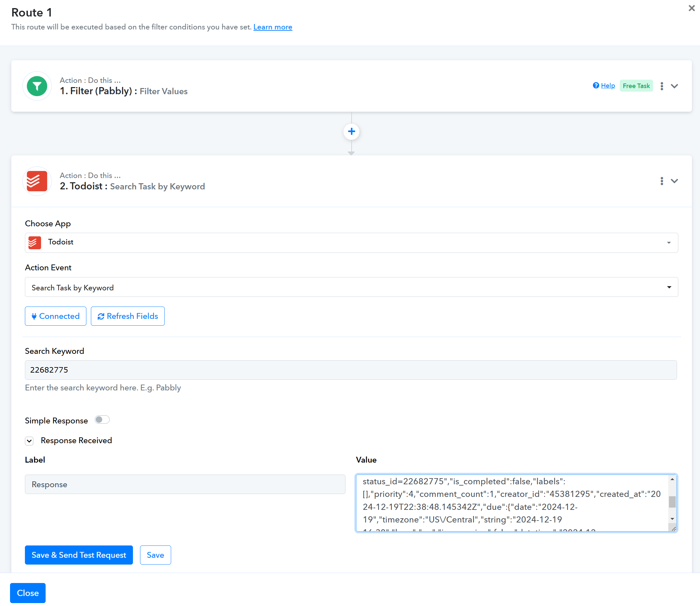Click the Save button
The height and width of the screenshot is (606, 700).
click(155, 555)
